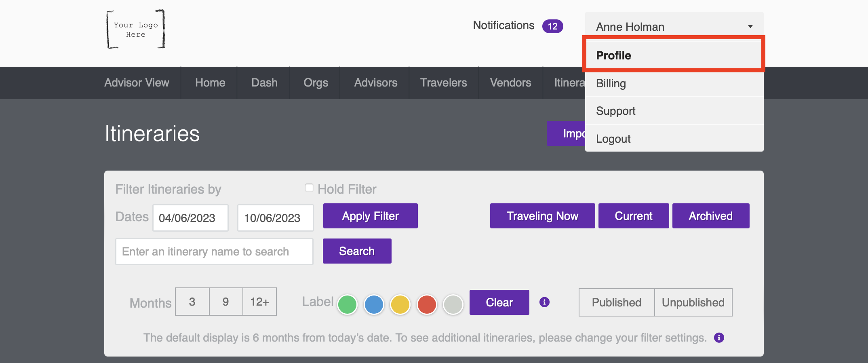Collapse the Anne Holman user dropdown
The image size is (868, 363).
point(674,26)
